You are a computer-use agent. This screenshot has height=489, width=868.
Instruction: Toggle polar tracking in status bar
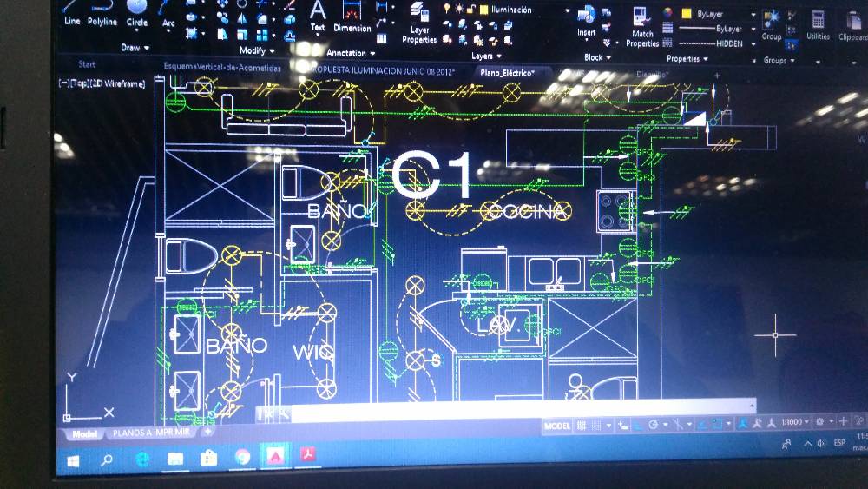[x=654, y=425]
